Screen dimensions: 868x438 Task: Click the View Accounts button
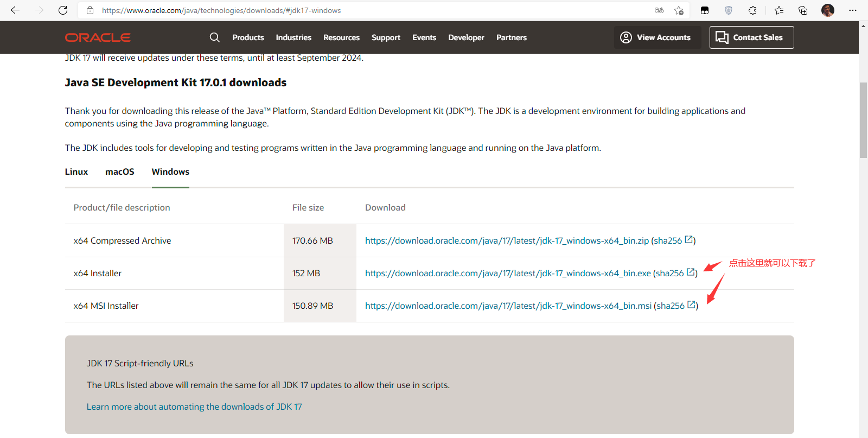658,37
